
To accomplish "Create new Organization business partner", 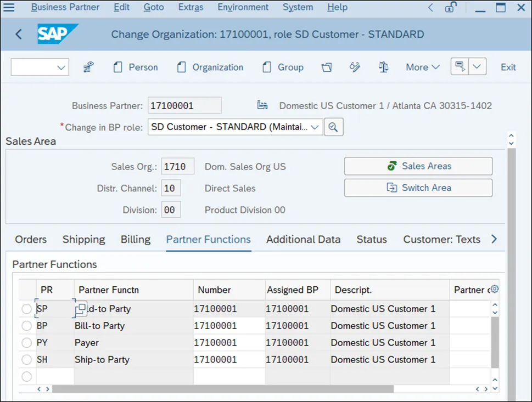I will tap(210, 67).
